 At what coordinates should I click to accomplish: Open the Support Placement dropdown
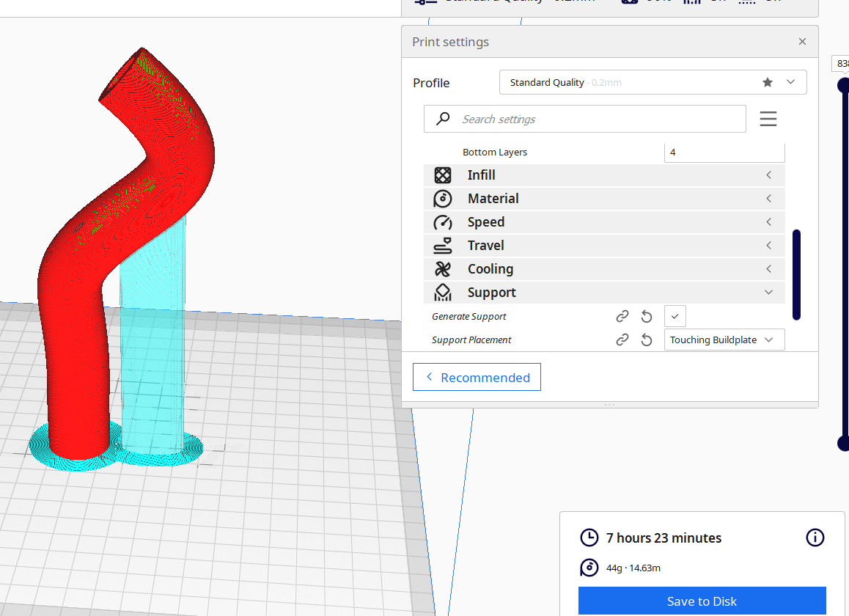(x=724, y=340)
